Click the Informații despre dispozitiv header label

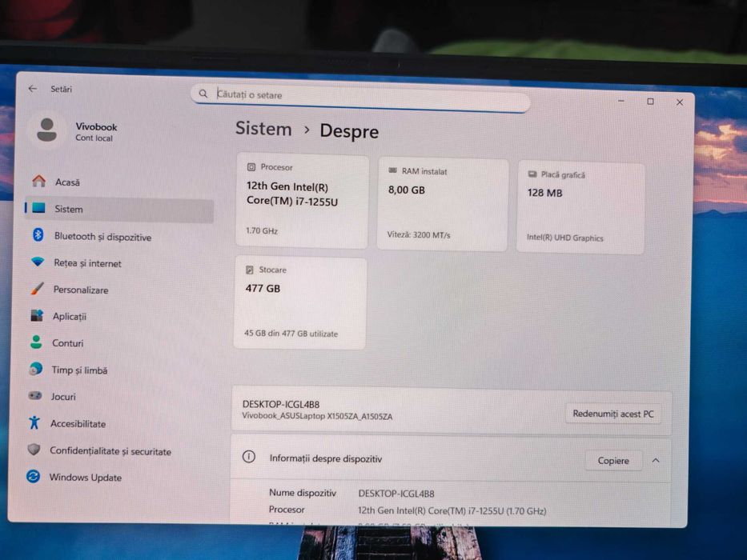pyautogui.click(x=326, y=458)
